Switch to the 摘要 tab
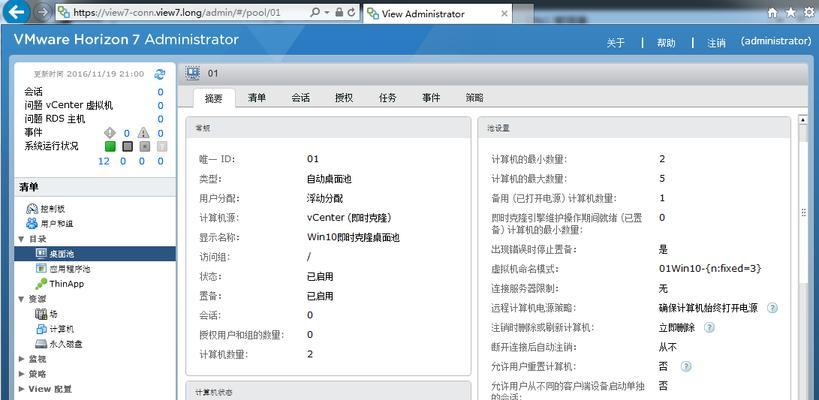The width and height of the screenshot is (819, 400). [x=214, y=98]
